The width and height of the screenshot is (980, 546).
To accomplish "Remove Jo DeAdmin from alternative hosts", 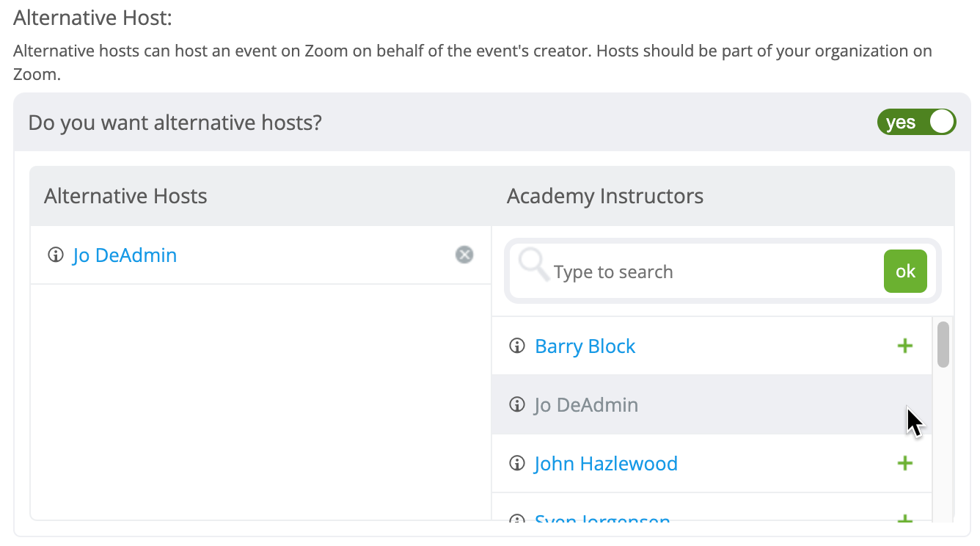I will click(464, 255).
